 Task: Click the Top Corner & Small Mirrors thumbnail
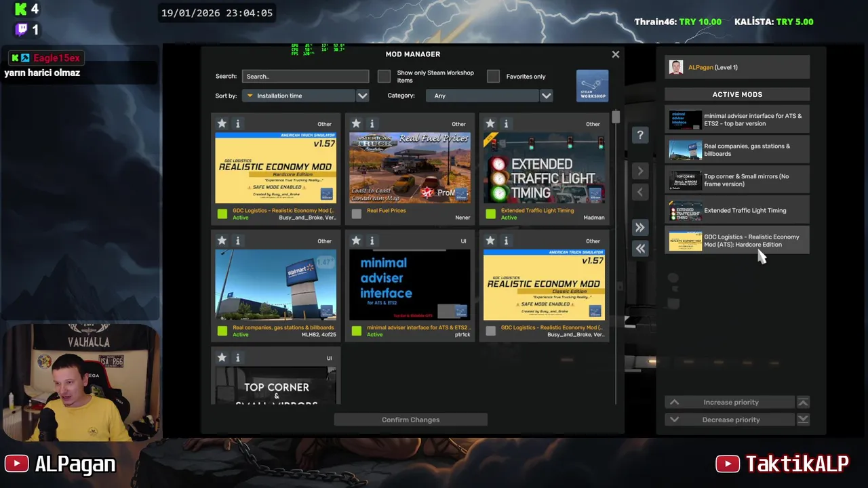click(275, 385)
